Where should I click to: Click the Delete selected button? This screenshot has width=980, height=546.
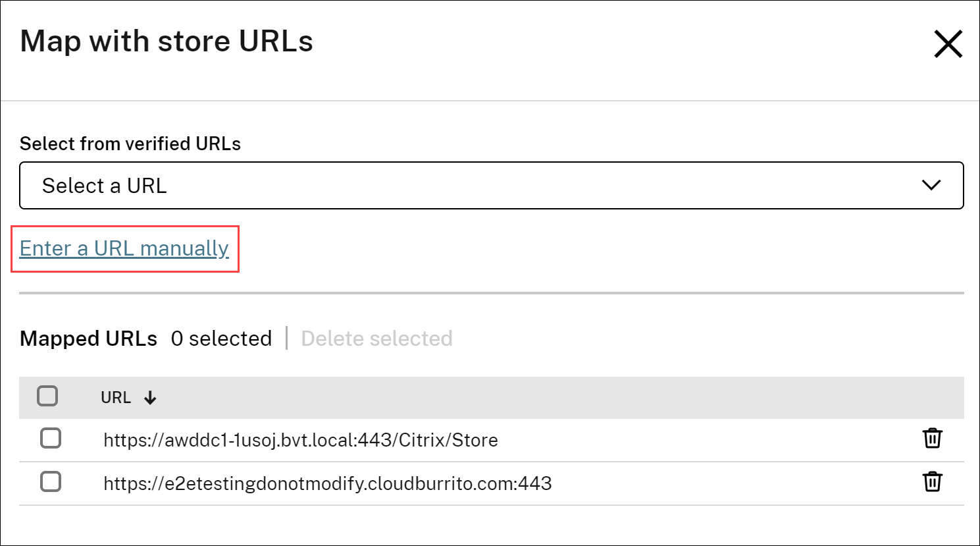pyautogui.click(x=376, y=339)
